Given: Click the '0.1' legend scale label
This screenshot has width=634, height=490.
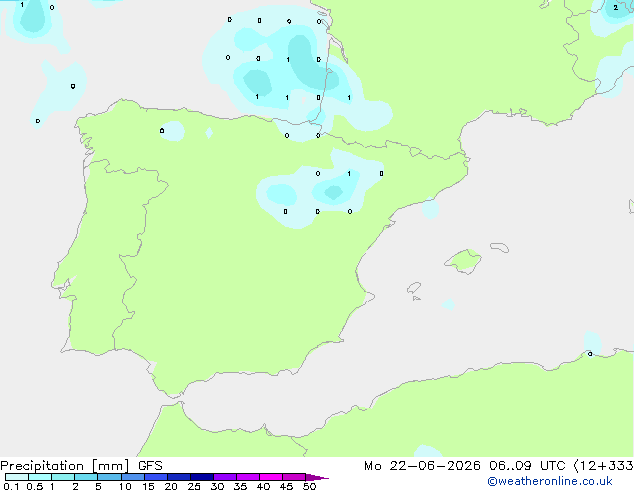Looking at the screenshot, I should point(11,486).
